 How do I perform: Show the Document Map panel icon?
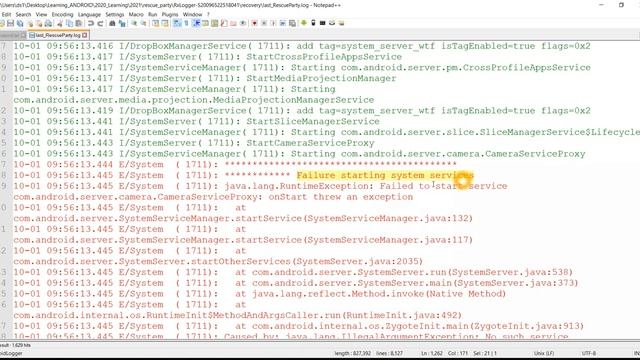click(x=214, y=23)
